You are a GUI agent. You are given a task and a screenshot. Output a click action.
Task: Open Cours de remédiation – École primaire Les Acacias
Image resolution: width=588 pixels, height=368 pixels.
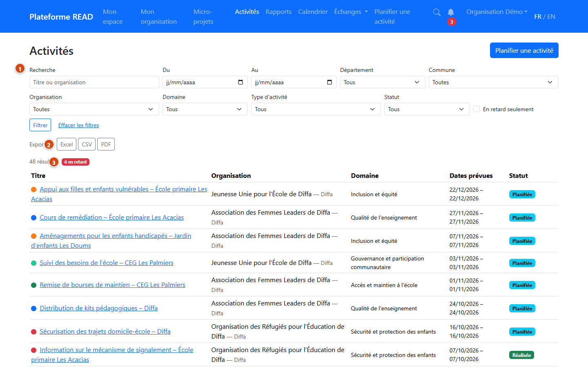point(111,217)
